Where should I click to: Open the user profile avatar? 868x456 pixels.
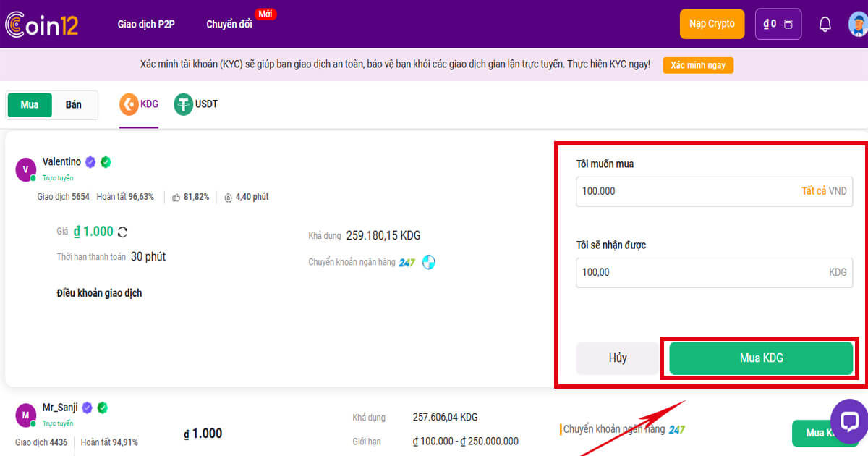(x=858, y=24)
